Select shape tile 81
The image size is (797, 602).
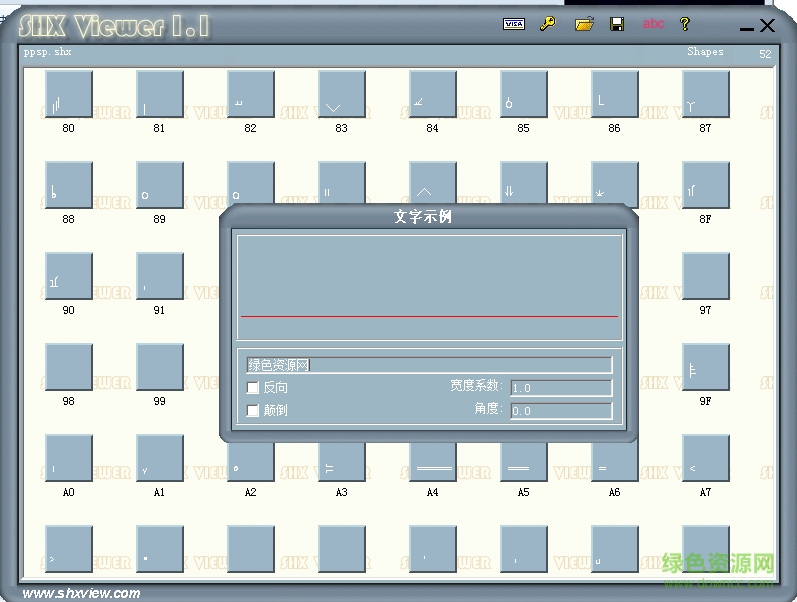point(160,94)
